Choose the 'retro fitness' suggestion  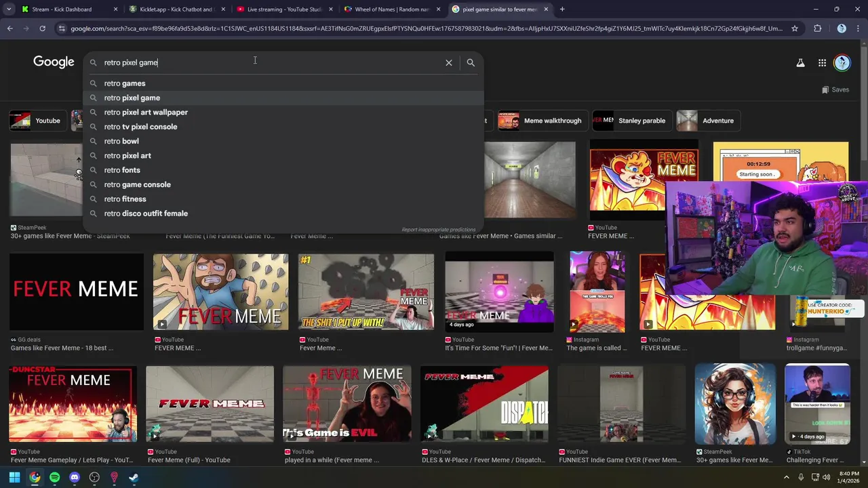(x=283, y=199)
